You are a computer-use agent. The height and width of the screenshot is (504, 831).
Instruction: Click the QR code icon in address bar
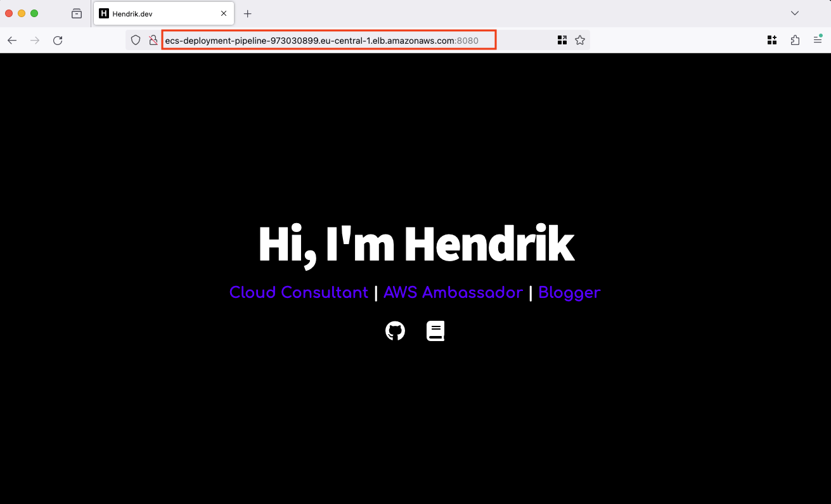(x=562, y=41)
